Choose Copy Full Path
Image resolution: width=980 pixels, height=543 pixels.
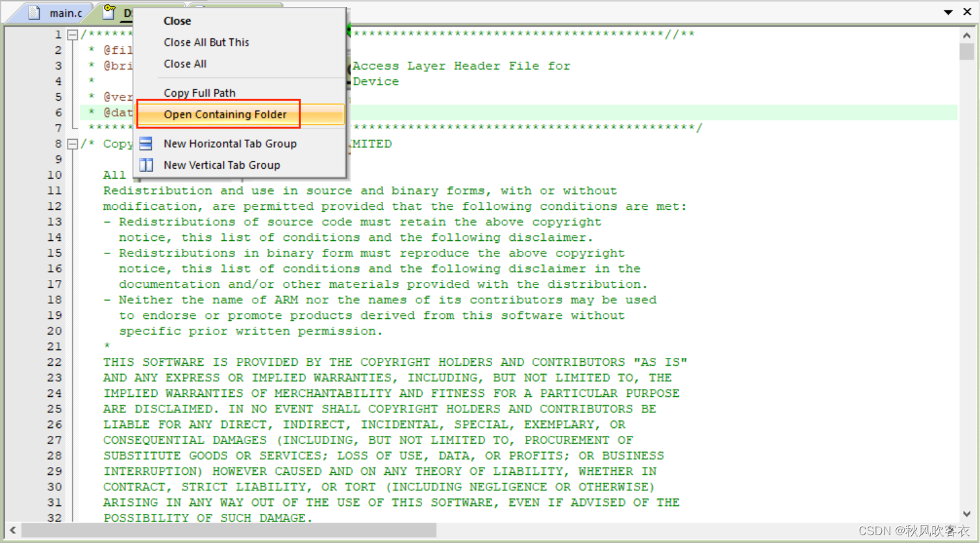click(x=199, y=93)
